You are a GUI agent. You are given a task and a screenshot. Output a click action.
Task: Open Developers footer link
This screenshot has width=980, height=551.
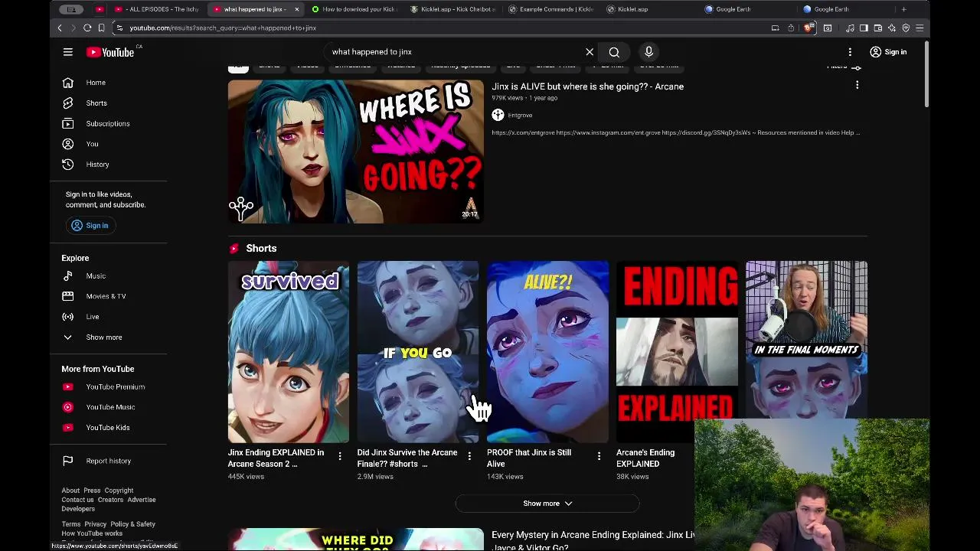[78, 509]
